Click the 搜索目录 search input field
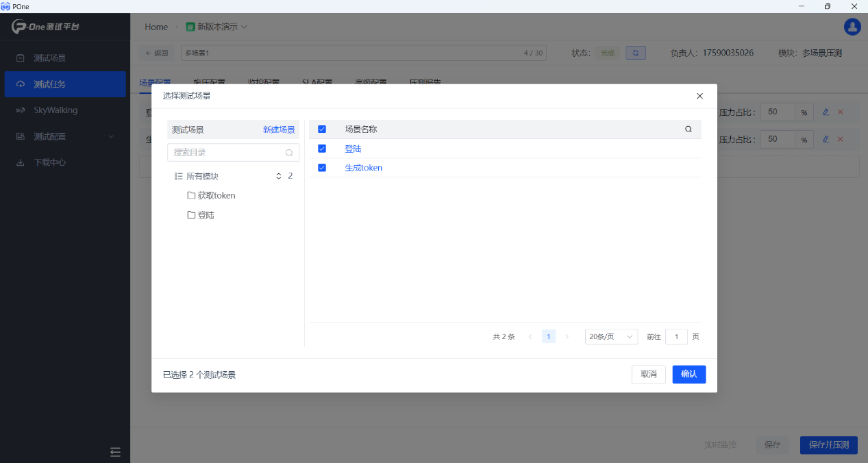Image resolution: width=868 pixels, height=463 pixels. click(227, 153)
